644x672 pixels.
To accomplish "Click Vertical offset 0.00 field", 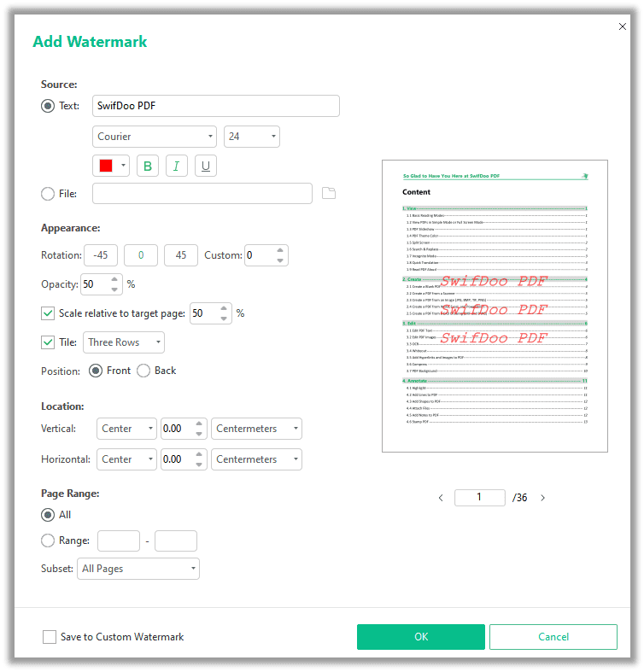I will pyautogui.click(x=178, y=429).
